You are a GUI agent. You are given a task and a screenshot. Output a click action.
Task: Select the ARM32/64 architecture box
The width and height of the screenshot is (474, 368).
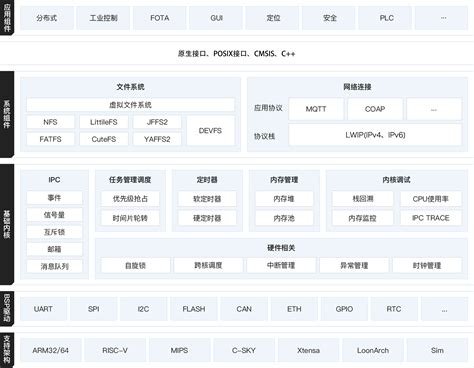51,350
